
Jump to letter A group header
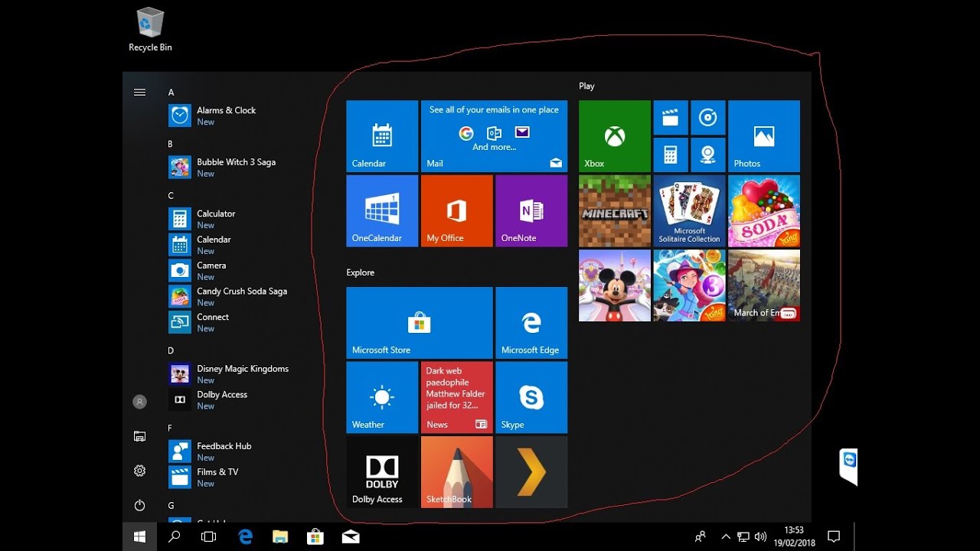(171, 93)
